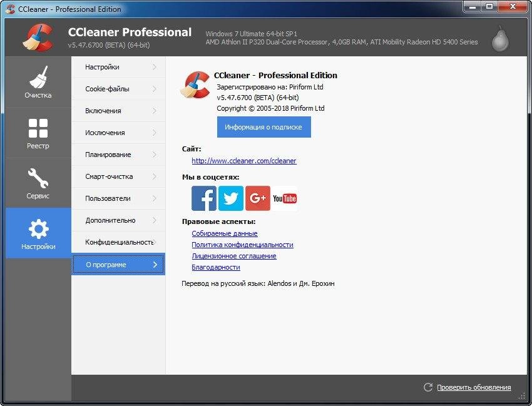
Task: Click the Windows 7 Ultimate system info text
Action: point(252,34)
